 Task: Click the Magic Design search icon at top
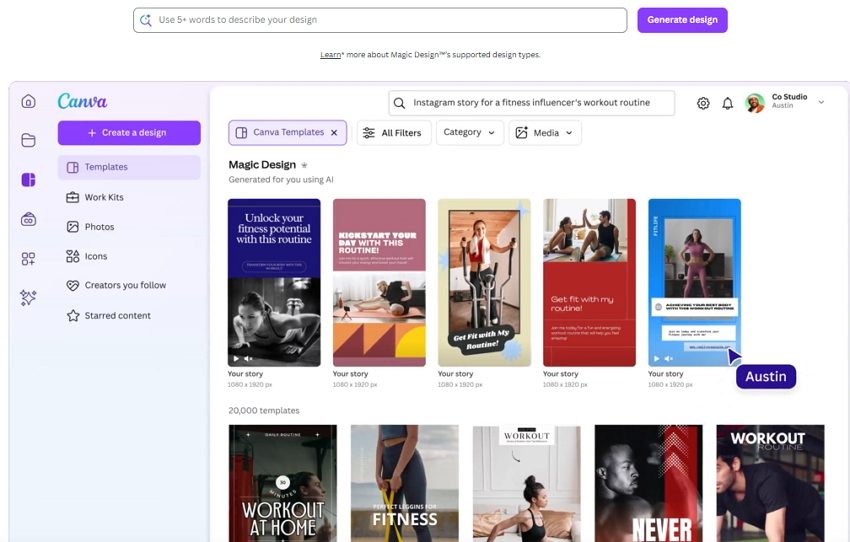click(145, 20)
